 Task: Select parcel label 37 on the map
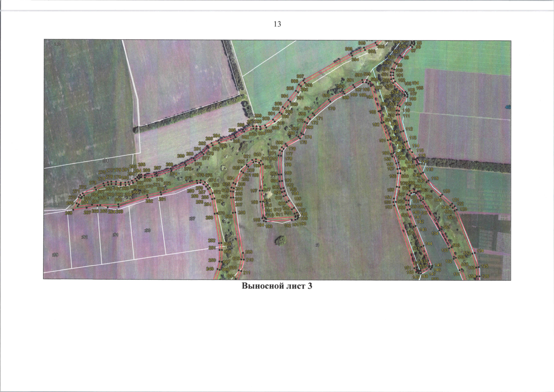192,219
